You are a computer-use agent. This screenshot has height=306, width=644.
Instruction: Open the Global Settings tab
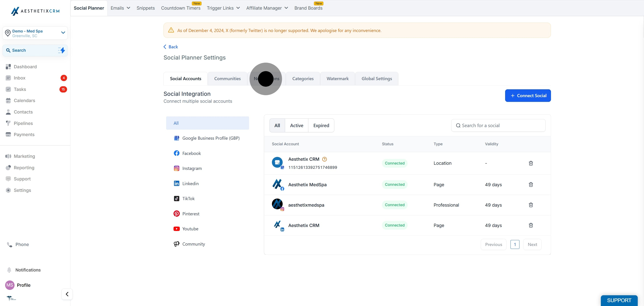pos(377,79)
